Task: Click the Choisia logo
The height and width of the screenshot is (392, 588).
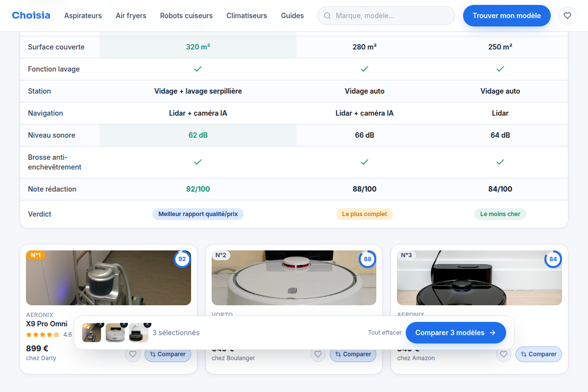Action: (31, 15)
